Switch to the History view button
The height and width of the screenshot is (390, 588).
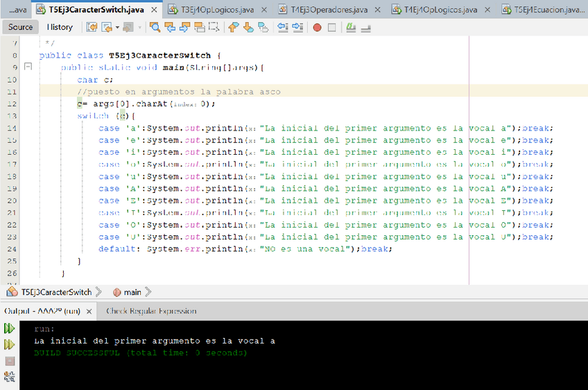[x=60, y=27]
